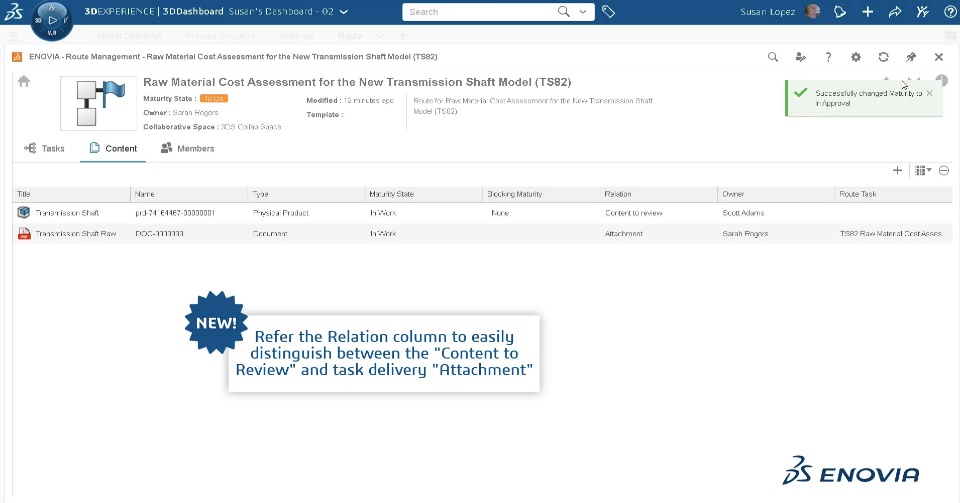The width and height of the screenshot is (960, 503).
Task: Dismiss the success notification
Action: coord(930,94)
